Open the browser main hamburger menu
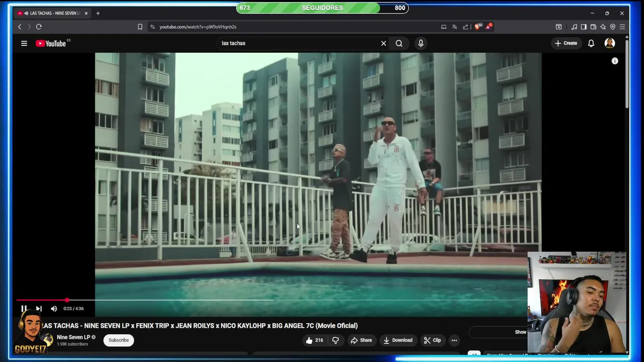This screenshot has width=644, height=362. pos(622,27)
